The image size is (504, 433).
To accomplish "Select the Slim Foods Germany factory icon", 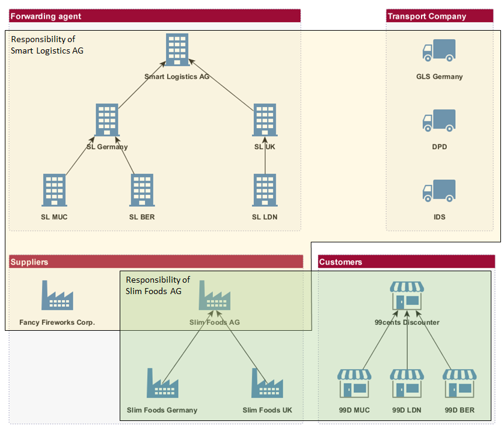I will tap(162, 383).
